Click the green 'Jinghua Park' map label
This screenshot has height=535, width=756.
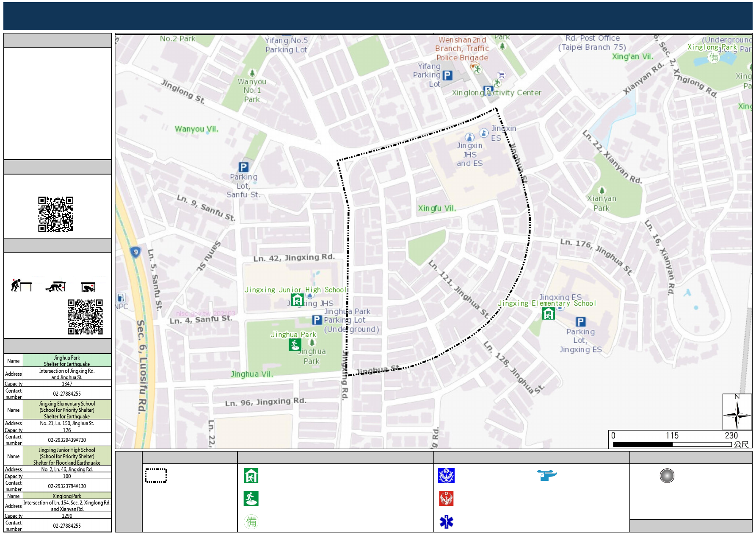[293, 335]
